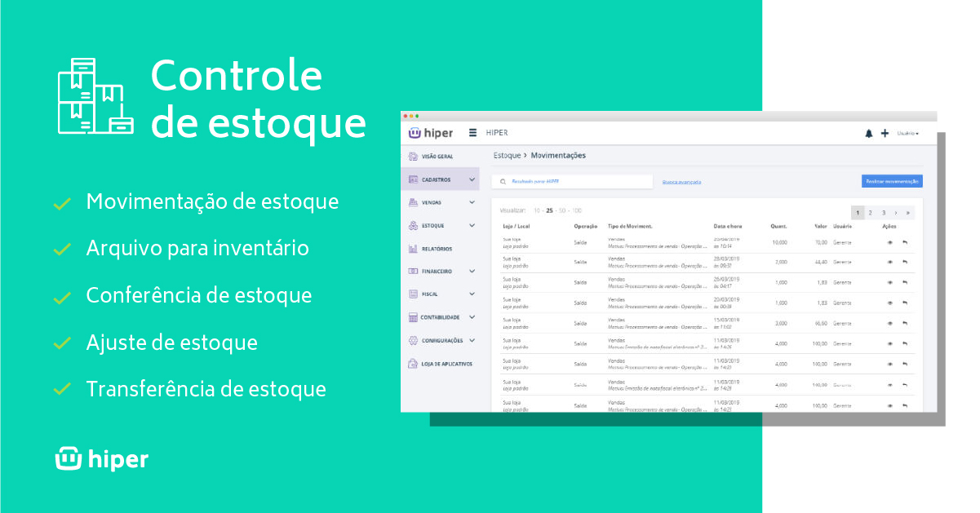The height and width of the screenshot is (513, 980).
Task: Click undo arrow on first movement row
Action: click(905, 242)
